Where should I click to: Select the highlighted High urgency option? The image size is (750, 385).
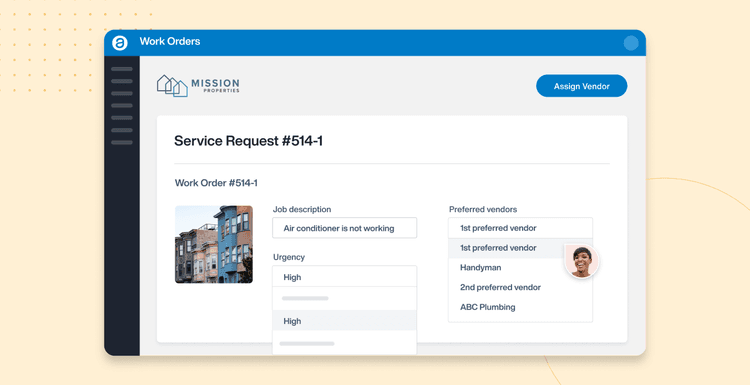point(344,321)
